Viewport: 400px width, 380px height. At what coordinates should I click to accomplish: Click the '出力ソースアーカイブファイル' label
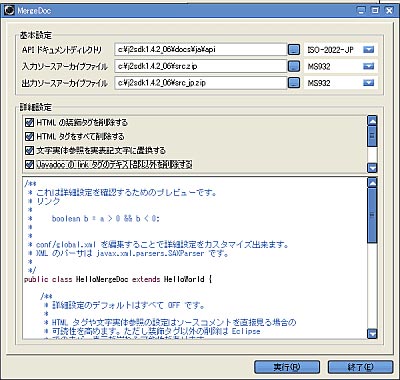pos(65,83)
